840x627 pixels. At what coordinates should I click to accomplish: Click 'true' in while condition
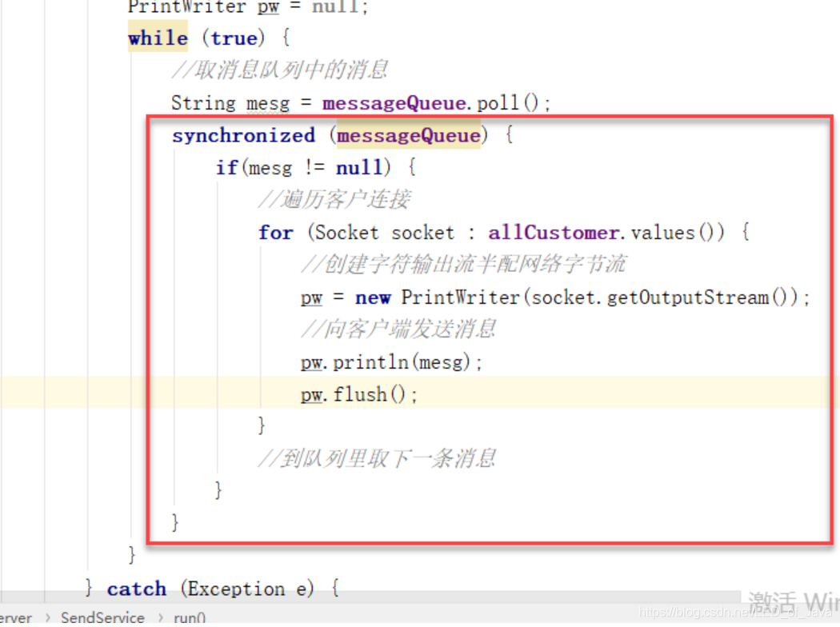tap(234, 38)
